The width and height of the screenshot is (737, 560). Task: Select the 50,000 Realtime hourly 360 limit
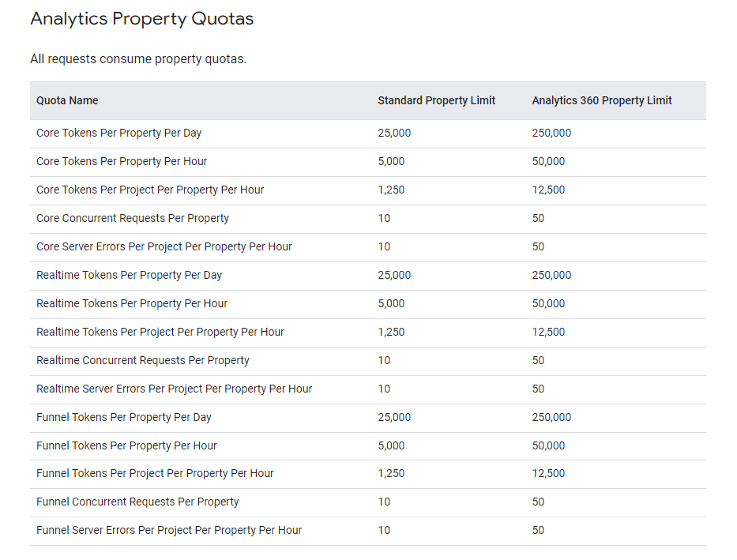[548, 303]
